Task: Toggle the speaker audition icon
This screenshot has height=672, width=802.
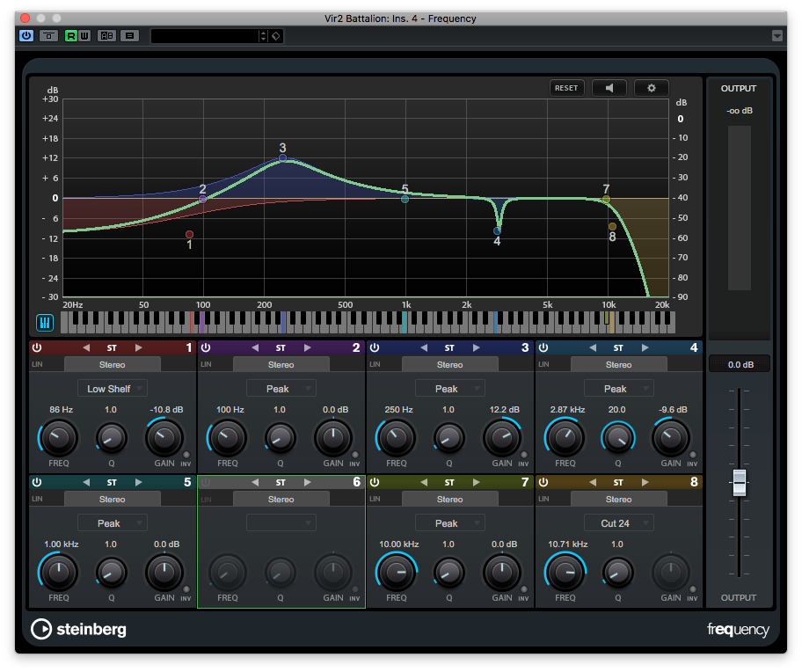Action: 609,88
